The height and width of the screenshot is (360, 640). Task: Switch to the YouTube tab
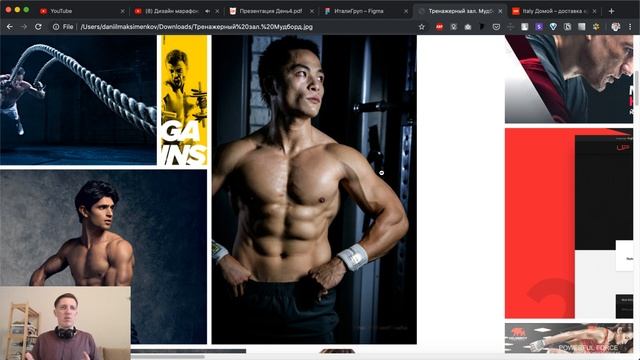pos(81,11)
